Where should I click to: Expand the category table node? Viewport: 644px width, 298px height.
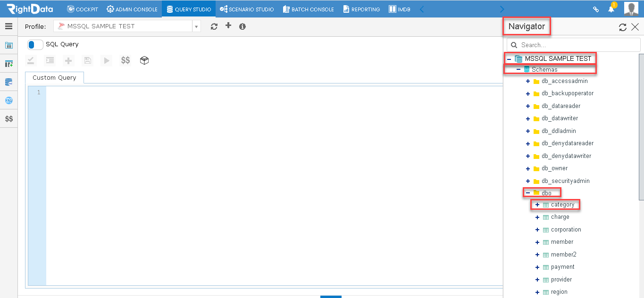pos(537,205)
